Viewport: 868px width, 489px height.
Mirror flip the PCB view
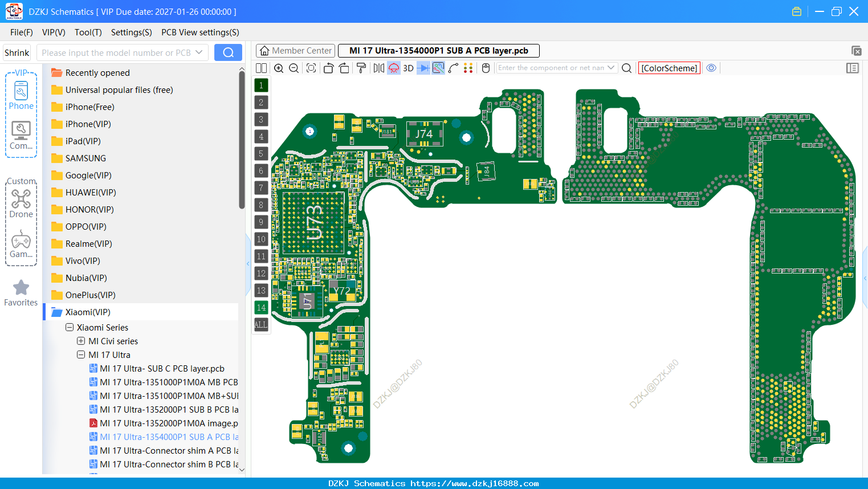pyautogui.click(x=378, y=68)
